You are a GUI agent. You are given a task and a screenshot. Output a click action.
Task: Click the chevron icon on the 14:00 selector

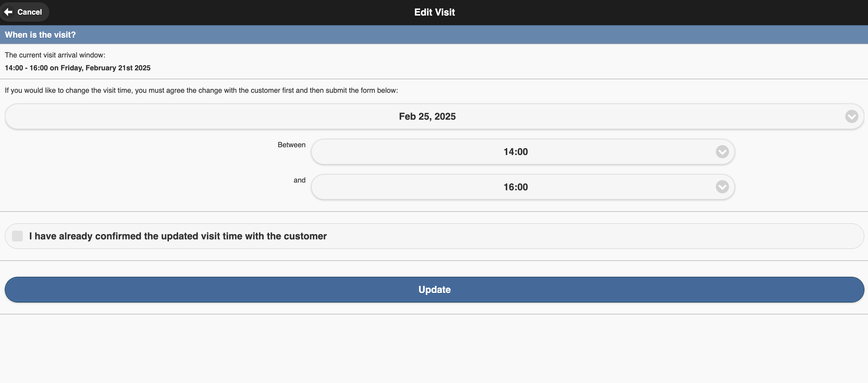pos(722,152)
